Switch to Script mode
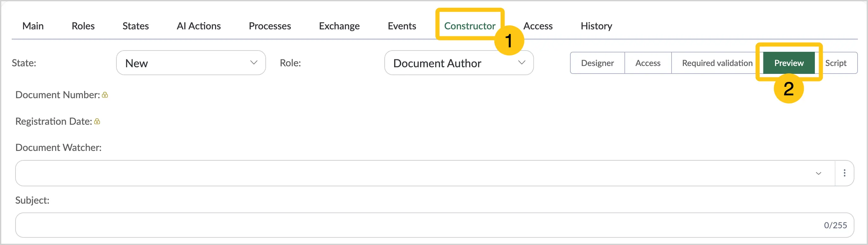The width and height of the screenshot is (868, 245). click(836, 63)
